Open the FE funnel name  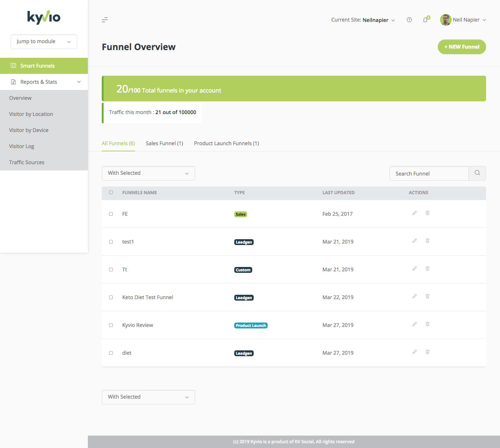tap(125, 214)
